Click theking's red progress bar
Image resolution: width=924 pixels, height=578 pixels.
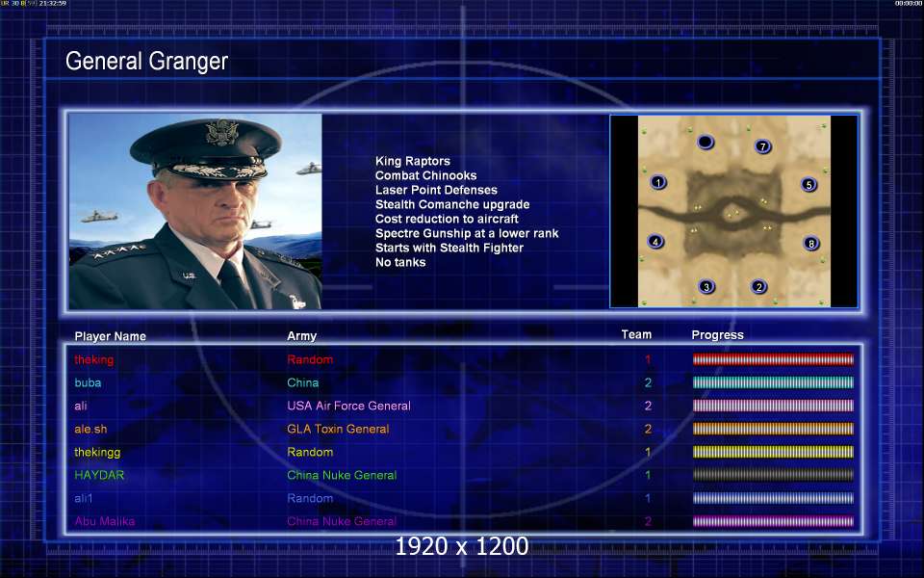(x=773, y=359)
